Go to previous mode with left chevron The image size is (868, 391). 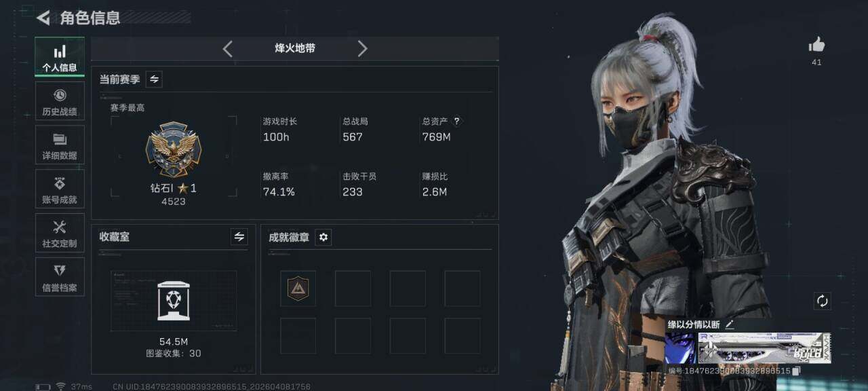coord(228,48)
